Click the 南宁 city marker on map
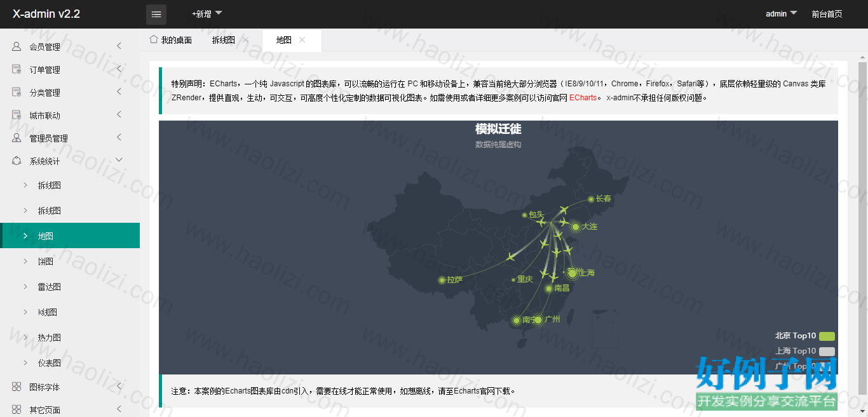 click(516, 321)
